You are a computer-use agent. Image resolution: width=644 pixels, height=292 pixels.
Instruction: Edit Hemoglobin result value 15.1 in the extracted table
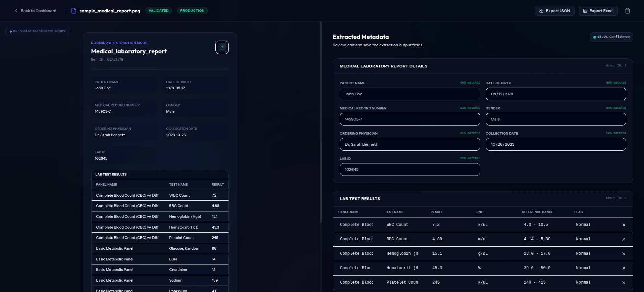tap(447, 253)
